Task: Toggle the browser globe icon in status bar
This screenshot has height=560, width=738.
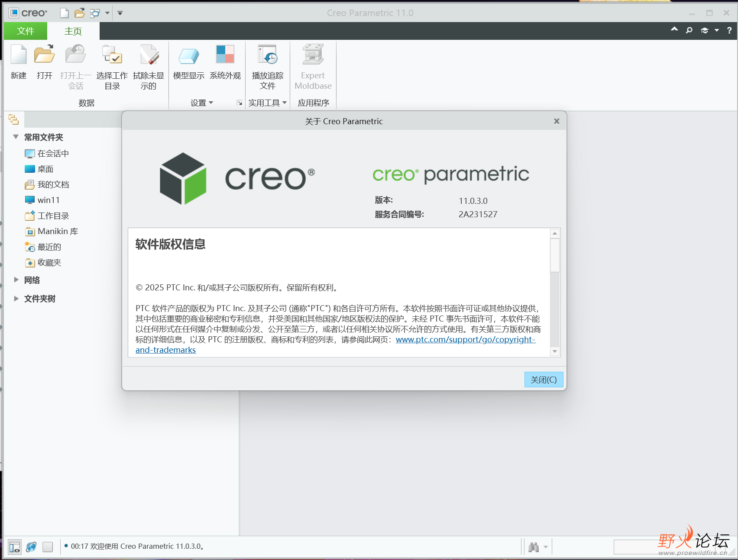Action: [31, 547]
